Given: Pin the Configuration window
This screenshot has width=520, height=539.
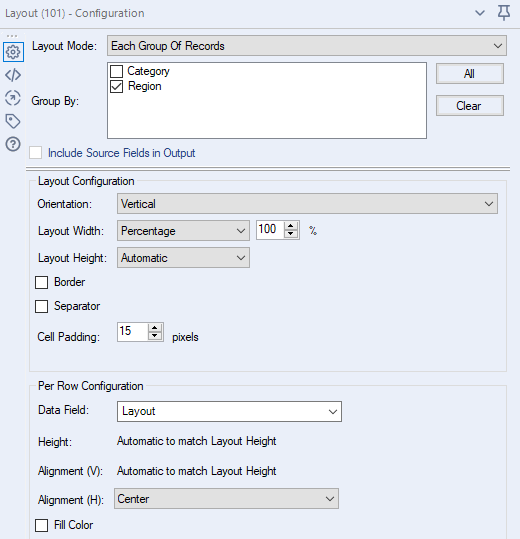Looking at the screenshot, I should [x=504, y=13].
